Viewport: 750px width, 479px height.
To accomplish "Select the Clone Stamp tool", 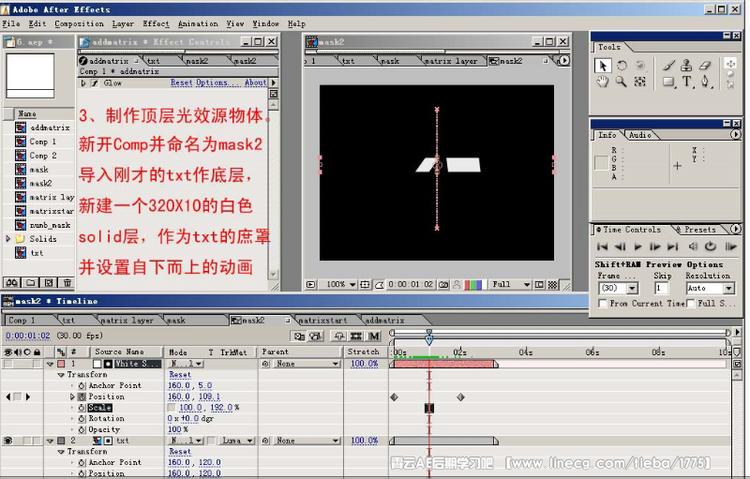I will point(686,66).
